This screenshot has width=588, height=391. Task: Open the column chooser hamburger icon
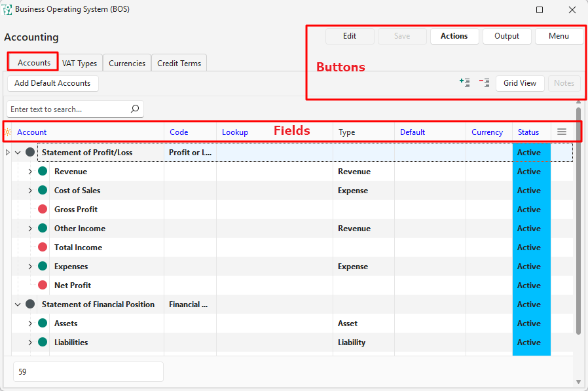(561, 132)
